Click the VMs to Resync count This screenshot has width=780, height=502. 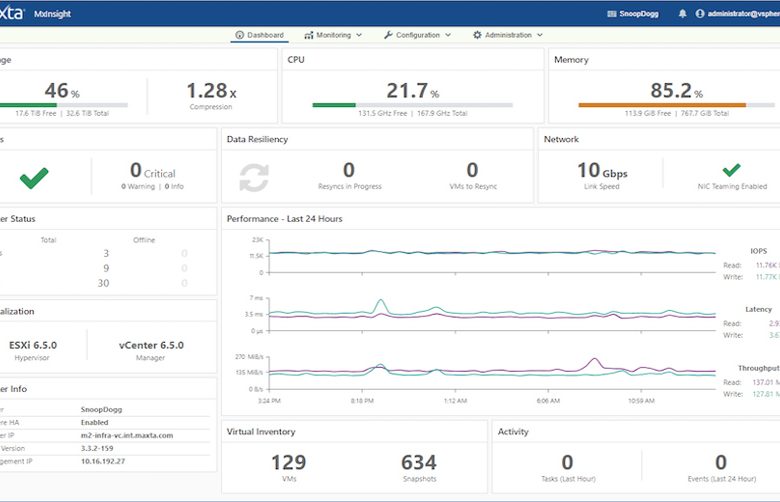pyautogui.click(x=473, y=171)
